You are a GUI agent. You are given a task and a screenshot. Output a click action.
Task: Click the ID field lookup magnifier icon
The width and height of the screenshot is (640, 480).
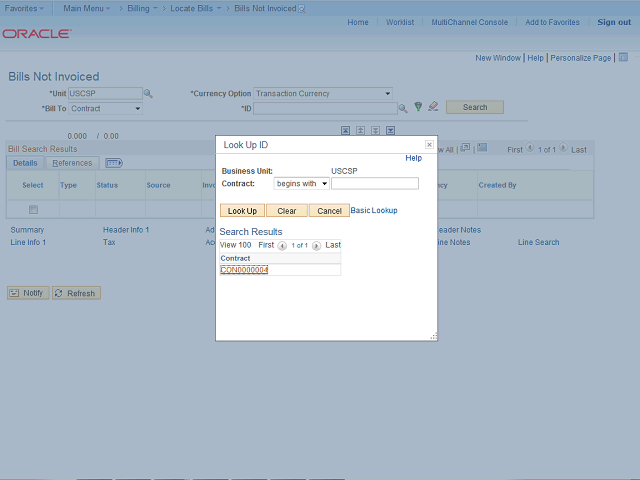[403, 109]
